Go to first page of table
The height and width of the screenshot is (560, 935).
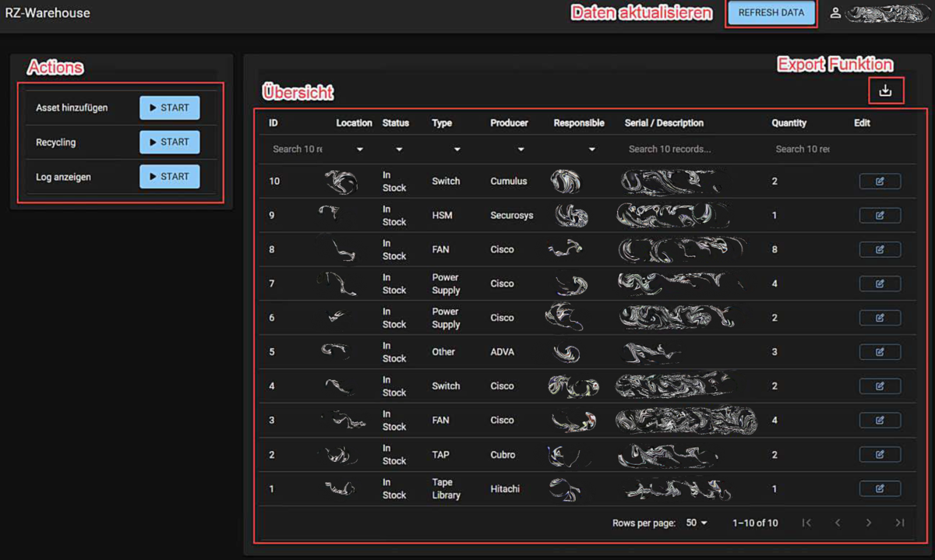[806, 523]
